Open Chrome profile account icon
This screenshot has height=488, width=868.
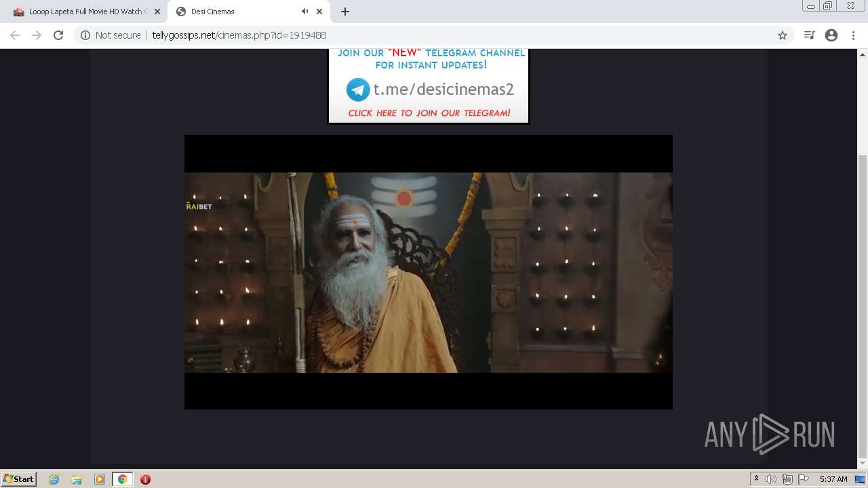[831, 35]
